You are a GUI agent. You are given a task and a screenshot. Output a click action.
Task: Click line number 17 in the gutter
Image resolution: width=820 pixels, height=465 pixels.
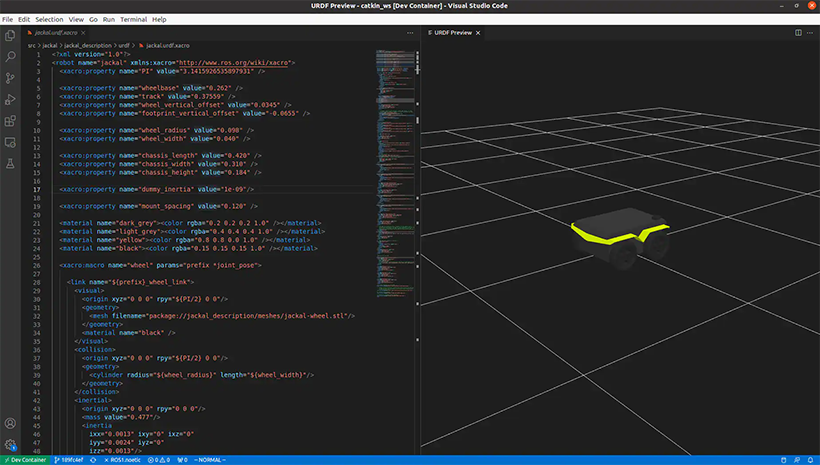(37, 189)
